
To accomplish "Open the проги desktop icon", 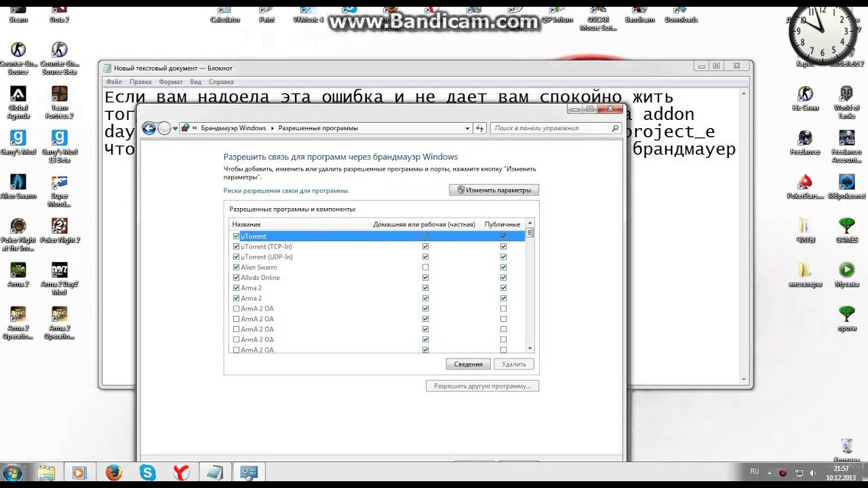I will 846,319.
